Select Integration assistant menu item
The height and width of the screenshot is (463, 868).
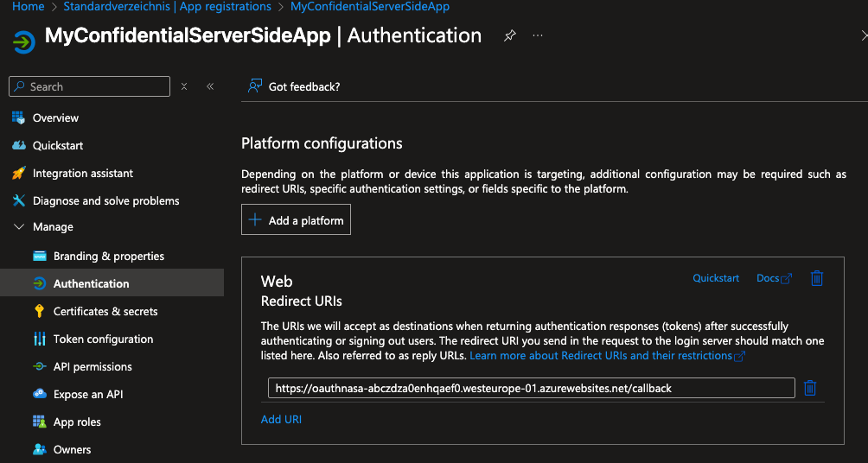pyautogui.click(x=83, y=173)
